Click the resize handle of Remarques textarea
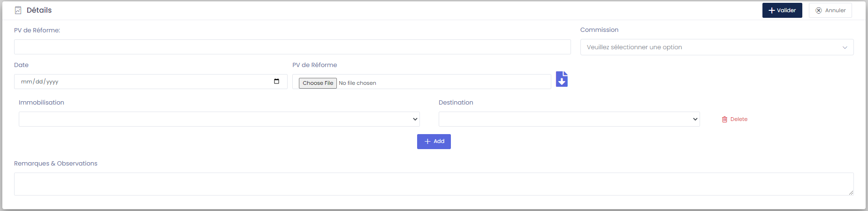 851,193
